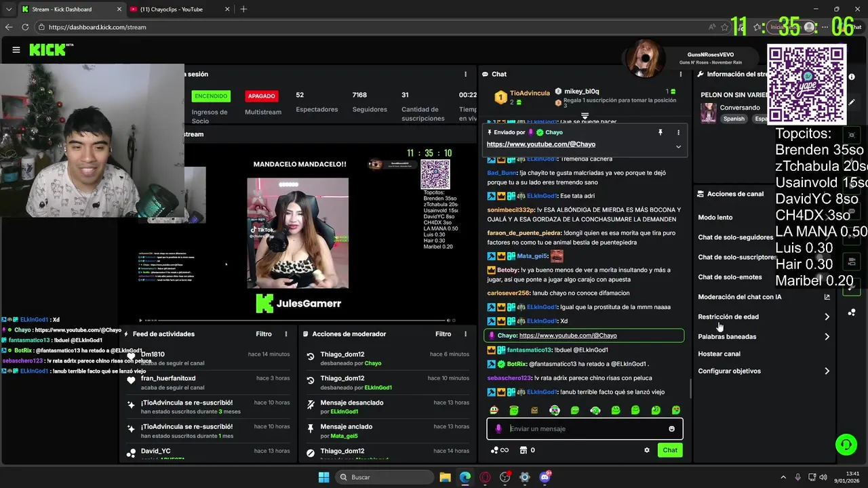Open a new browser tab with plus button
This screenshot has width=868, height=488.
(x=243, y=9)
